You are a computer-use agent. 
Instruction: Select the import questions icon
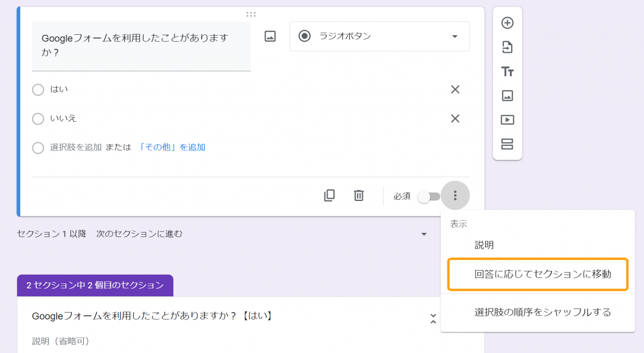[508, 47]
